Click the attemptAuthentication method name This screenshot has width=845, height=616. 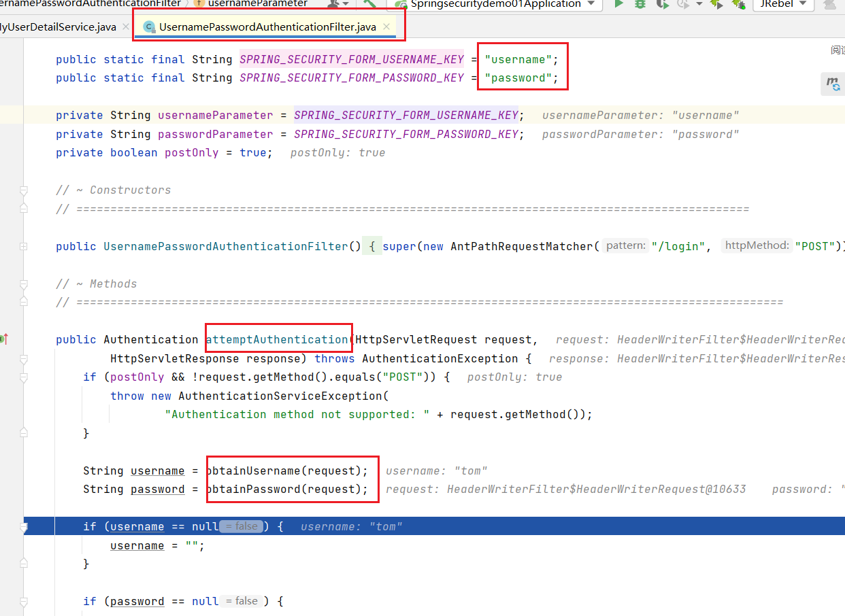pos(277,339)
